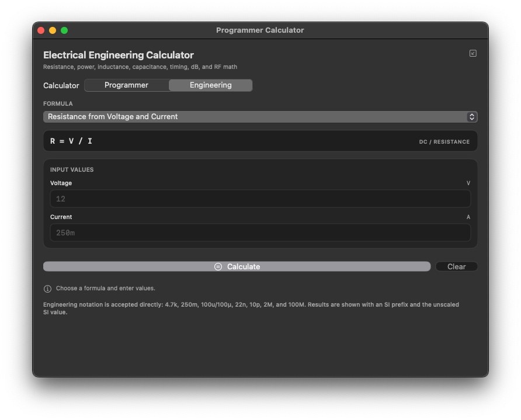Click the V unit label for Voltage
The image size is (521, 420).
(468, 183)
